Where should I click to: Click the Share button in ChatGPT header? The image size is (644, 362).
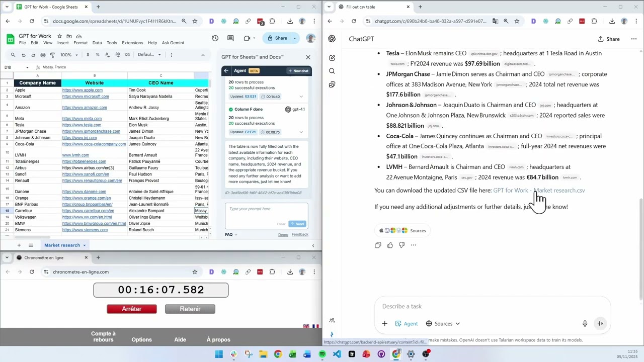point(608,39)
